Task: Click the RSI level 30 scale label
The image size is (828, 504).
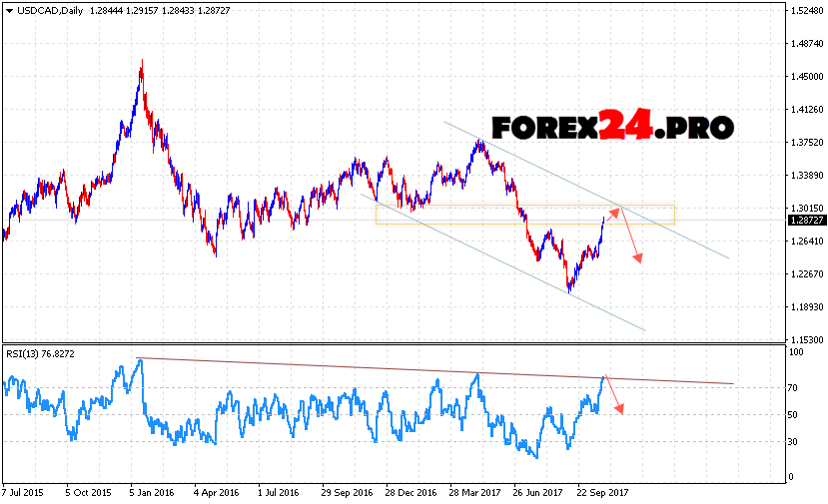Action: tap(795, 441)
